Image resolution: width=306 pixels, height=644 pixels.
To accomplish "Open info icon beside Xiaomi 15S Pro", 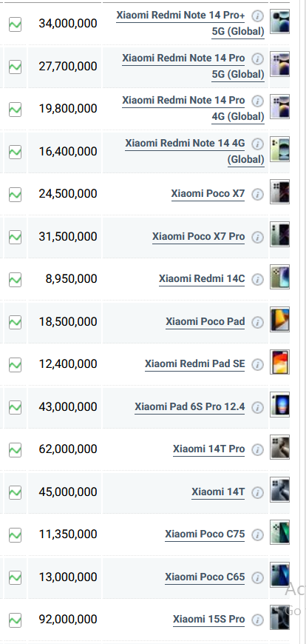I will (x=257, y=620).
